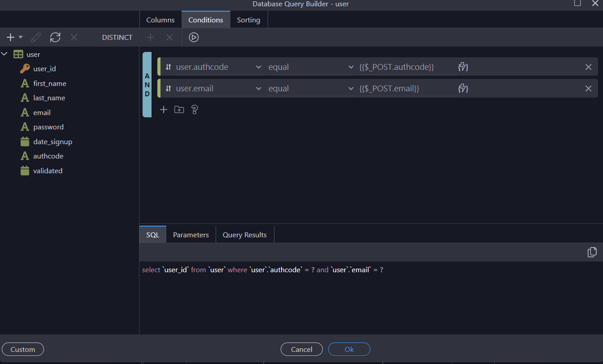Click the refresh tables icon in toolbar

[x=55, y=37]
